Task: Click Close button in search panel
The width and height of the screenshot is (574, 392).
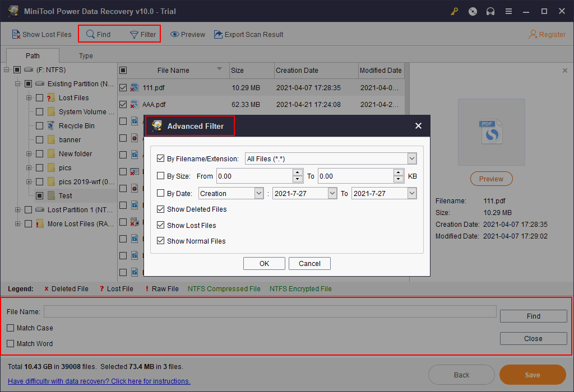Action: pyautogui.click(x=534, y=338)
